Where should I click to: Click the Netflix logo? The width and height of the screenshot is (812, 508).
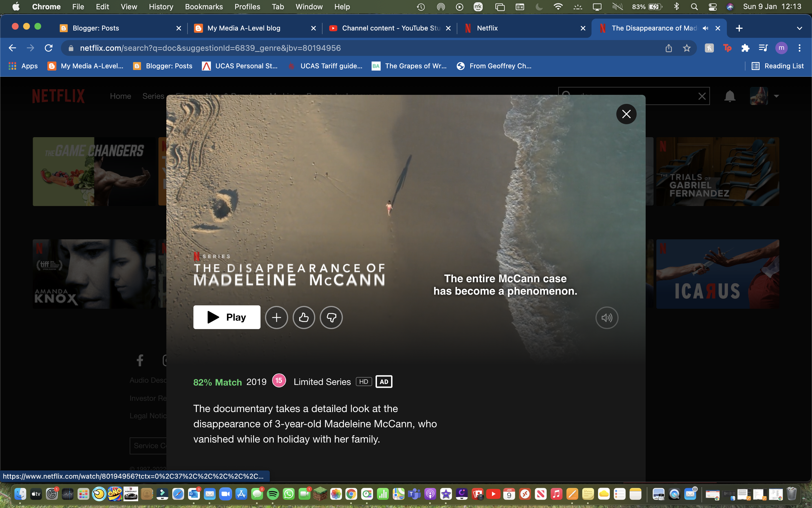tap(58, 96)
